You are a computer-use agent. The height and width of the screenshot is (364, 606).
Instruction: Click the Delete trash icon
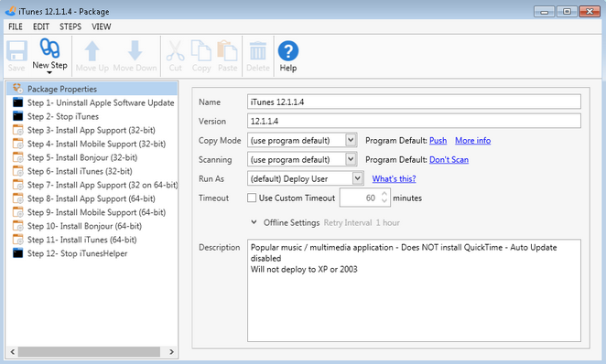click(x=258, y=51)
